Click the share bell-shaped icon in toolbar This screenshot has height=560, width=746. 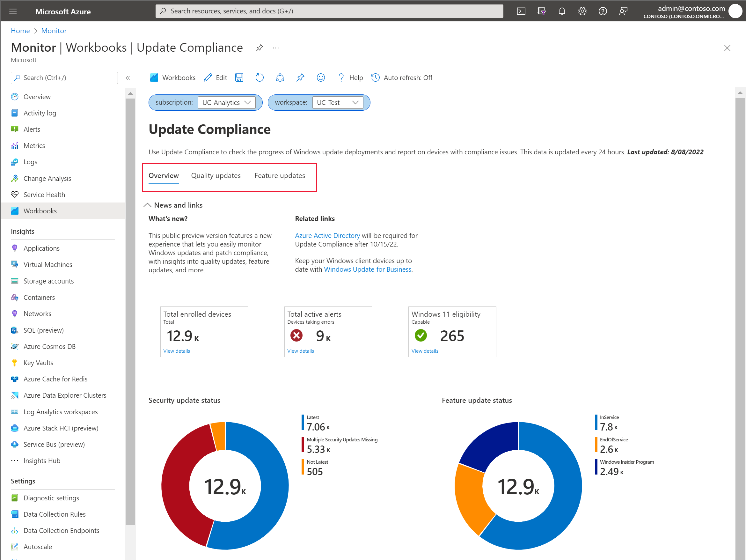pyautogui.click(x=280, y=77)
